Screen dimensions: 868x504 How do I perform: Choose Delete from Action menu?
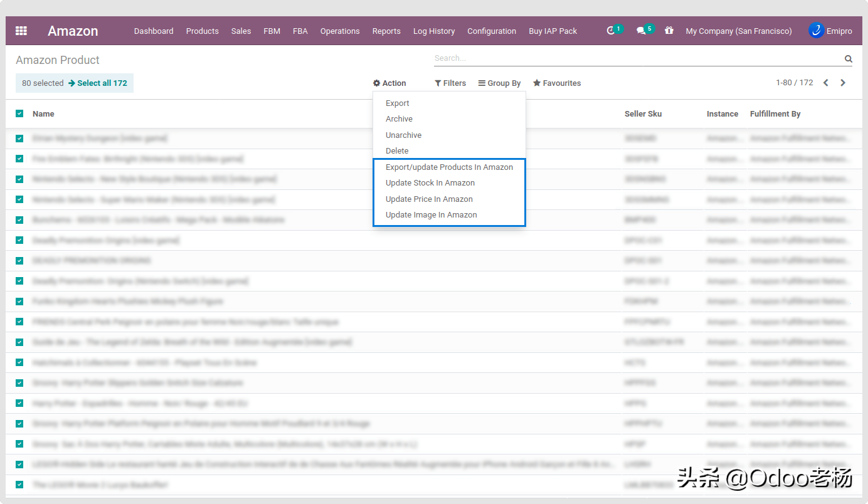click(x=397, y=150)
